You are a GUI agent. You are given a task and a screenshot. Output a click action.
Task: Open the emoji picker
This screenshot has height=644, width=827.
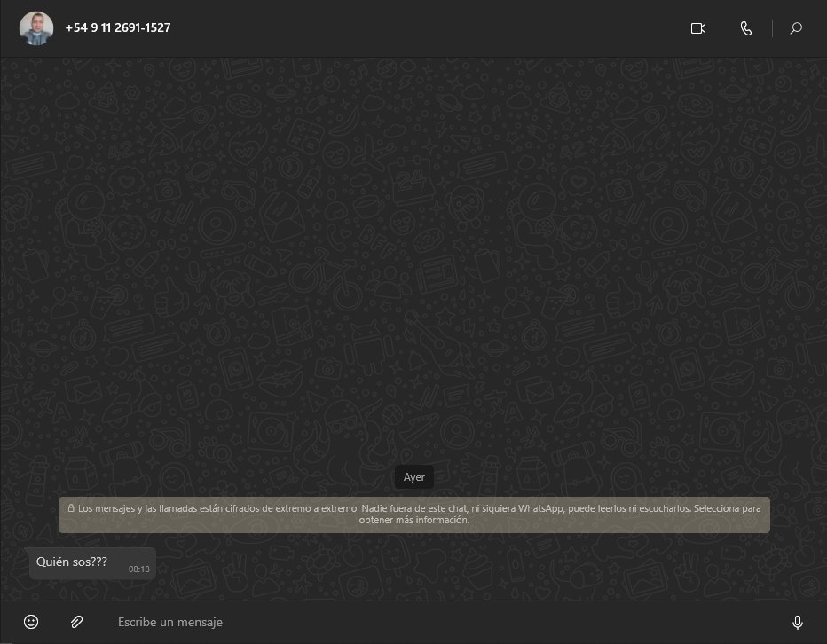click(x=31, y=622)
